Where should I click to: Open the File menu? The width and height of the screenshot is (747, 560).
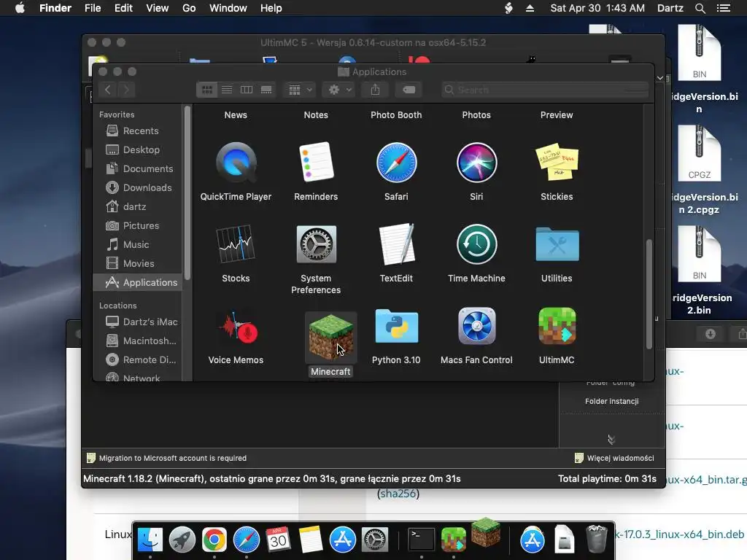(x=93, y=8)
